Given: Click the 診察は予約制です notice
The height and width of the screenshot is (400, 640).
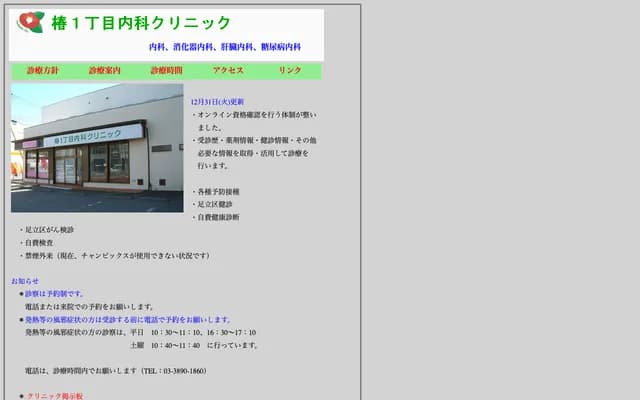Looking at the screenshot, I should [55, 293].
